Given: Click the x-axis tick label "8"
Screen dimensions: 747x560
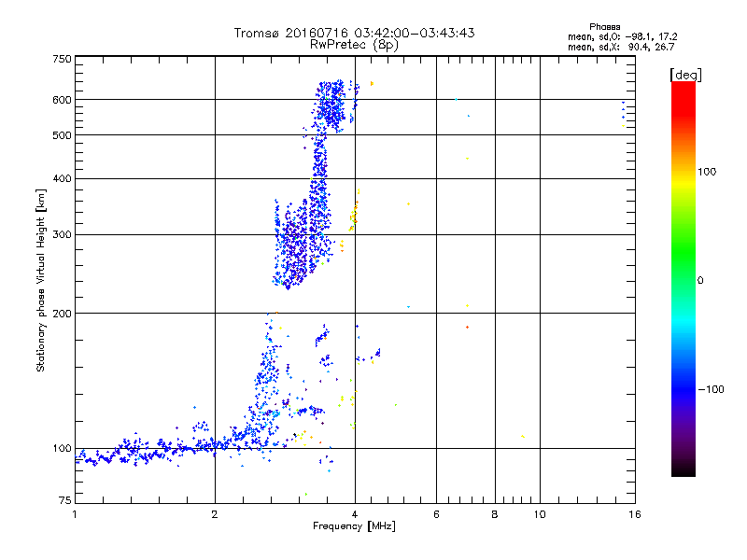Looking at the screenshot, I should click(x=495, y=514).
